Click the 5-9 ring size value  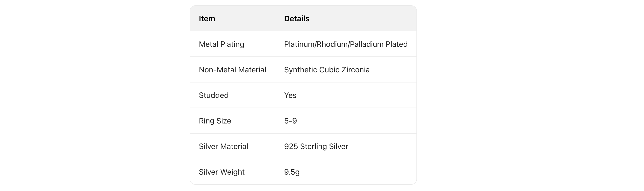(x=290, y=121)
